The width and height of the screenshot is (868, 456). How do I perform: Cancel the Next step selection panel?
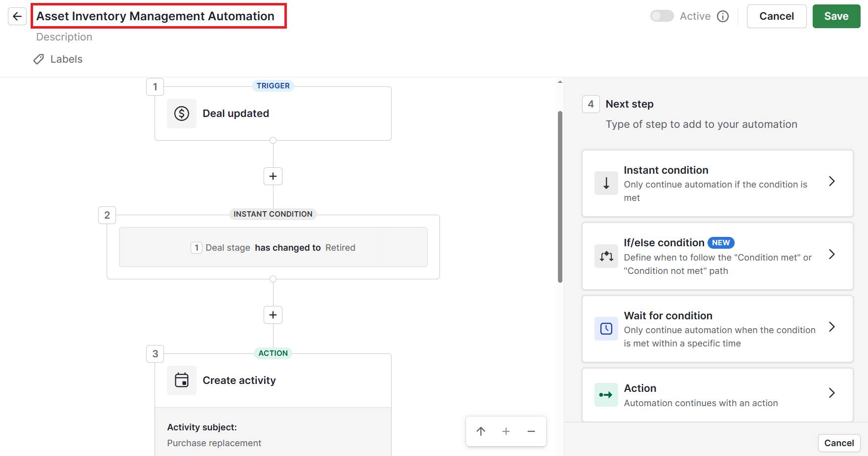838,443
